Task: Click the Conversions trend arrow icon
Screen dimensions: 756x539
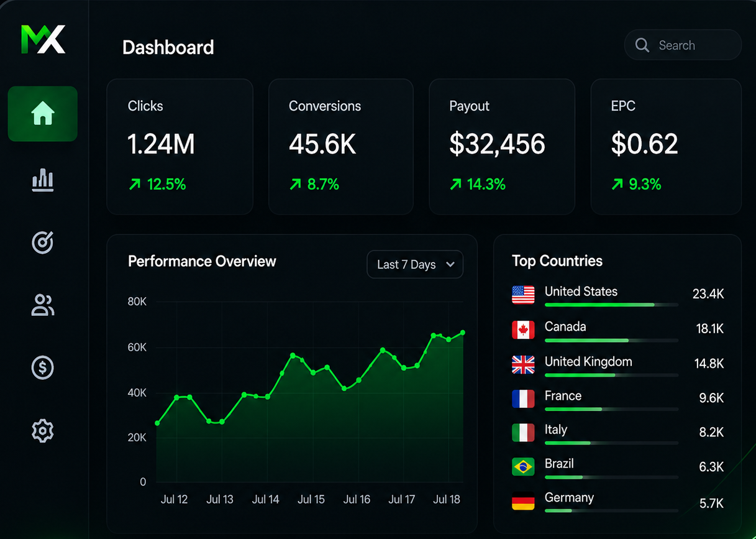Action: [296, 184]
